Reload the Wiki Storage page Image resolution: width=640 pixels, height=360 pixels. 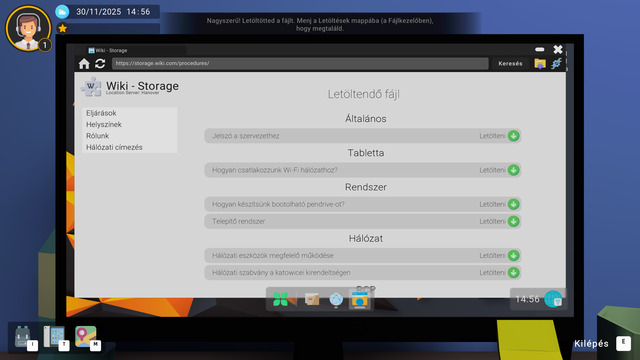[x=100, y=64]
